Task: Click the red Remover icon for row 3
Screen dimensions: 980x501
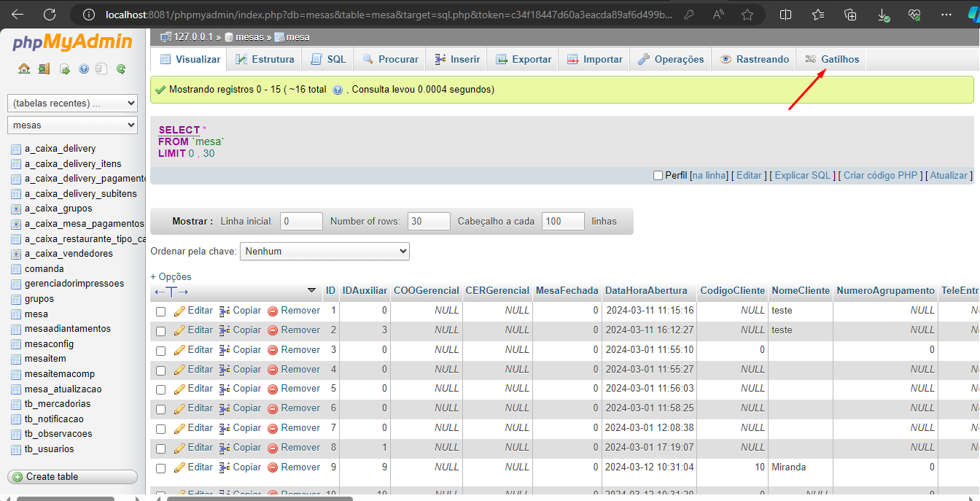Action: pyautogui.click(x=273, y=350)
